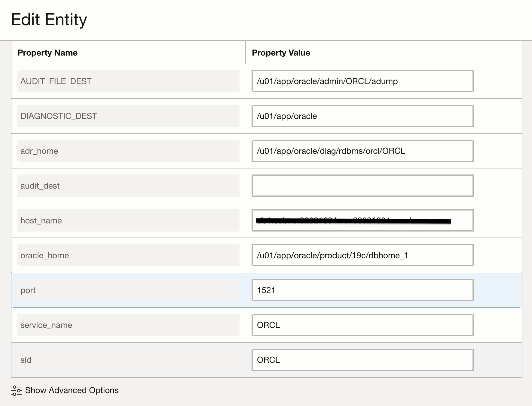The image size is (532, 406).
Task: Click the oracle_home value field
Action: coord(362,255)
